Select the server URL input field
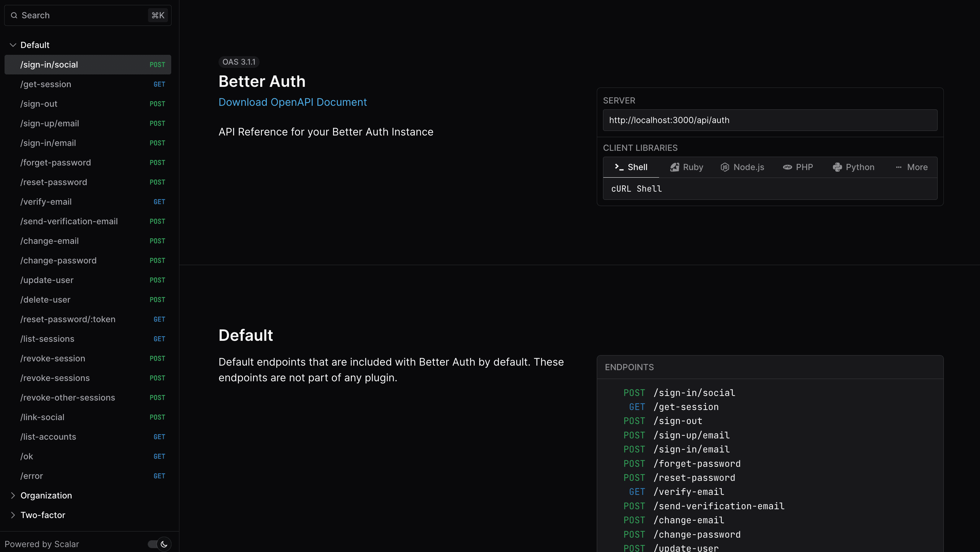Viewport: 980px width, 552px height. coord(770,120)
